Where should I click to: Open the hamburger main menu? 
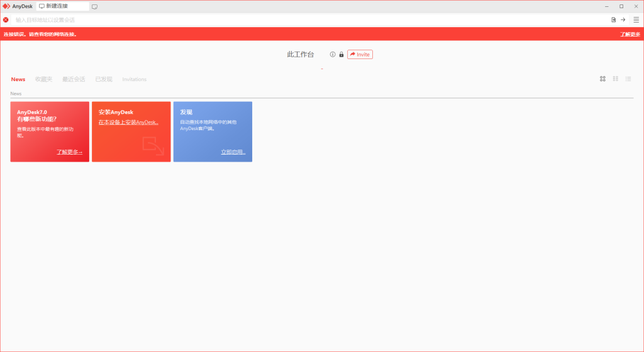pos(636,19)
